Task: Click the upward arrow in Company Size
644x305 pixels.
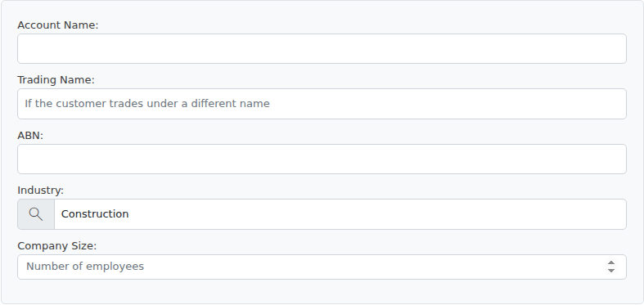Action: (611, 263)
